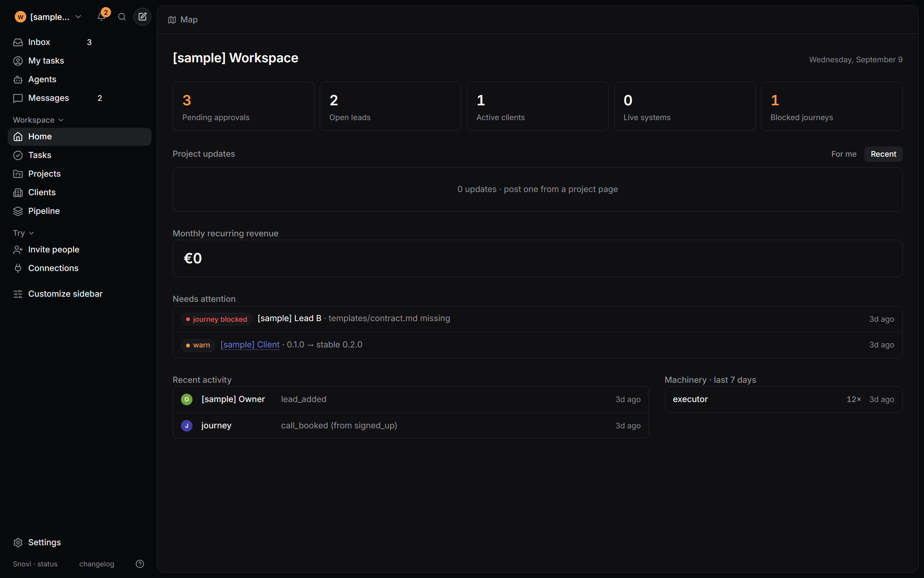924x578 pixels.
Task: Go to My tasks
Action: pos(80,61)
